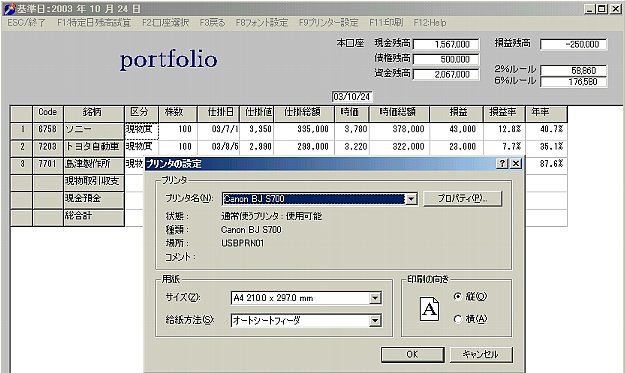Open the printer name dropdown arrow
Viewport: 625px width, 373px height.
pos(411,198)
